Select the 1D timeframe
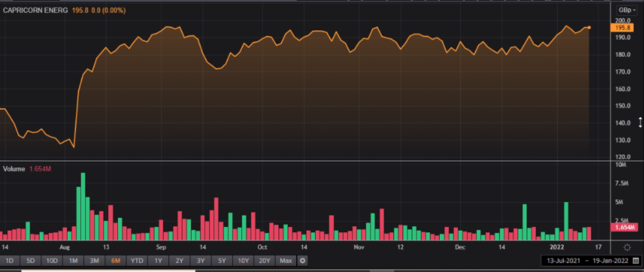 [x=10, y=260]
